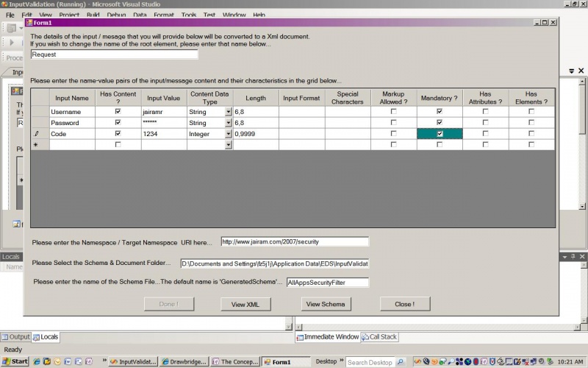Click the Done ! button
Image resolution: width=588 pixels, height=368 pixels.
[x=169, y=304]
